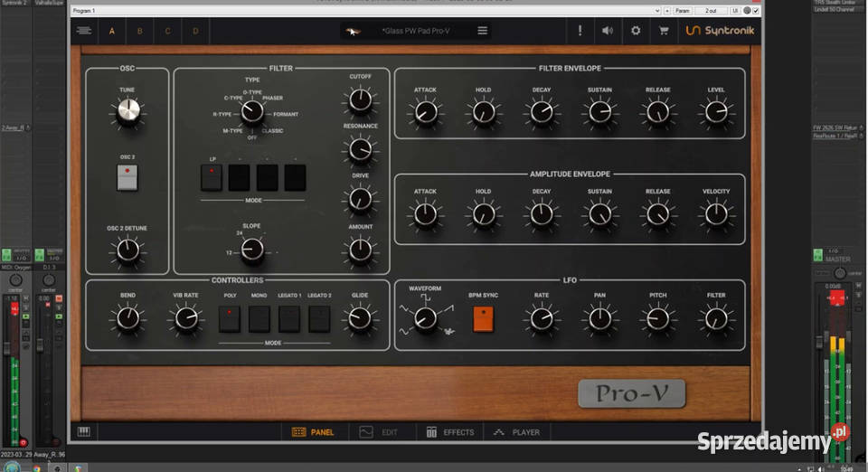Select part C slot
Screen dimensions: 868x472
[x=168, y=31]
